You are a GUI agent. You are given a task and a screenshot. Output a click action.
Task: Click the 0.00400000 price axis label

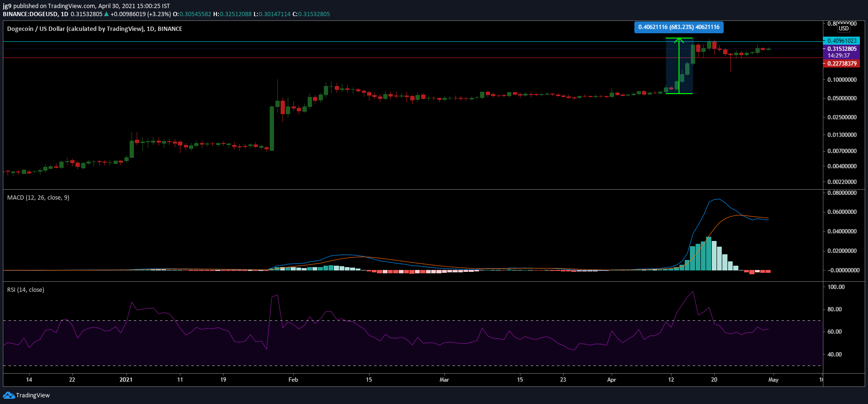tap(842, 166)
